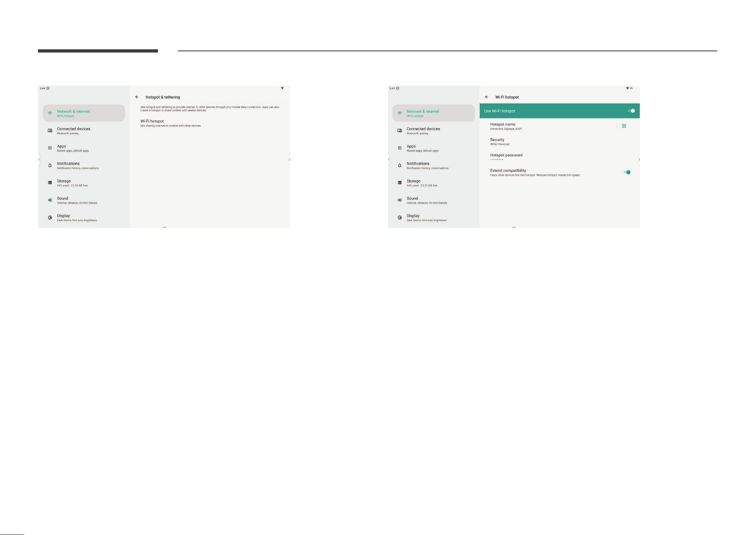The image size is (756, 535).
Task: Click globe icon next to 5:44 clock
Action: tap(48, 88)
